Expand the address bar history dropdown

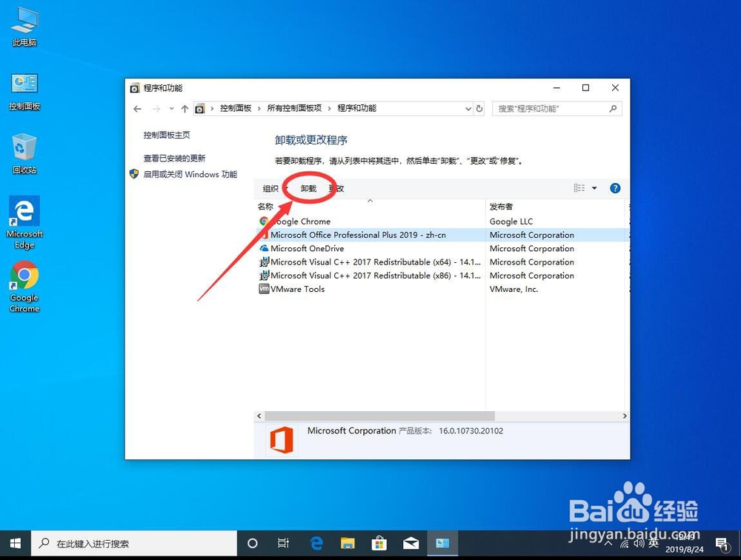pyautogui.click(x=468, y=109)
